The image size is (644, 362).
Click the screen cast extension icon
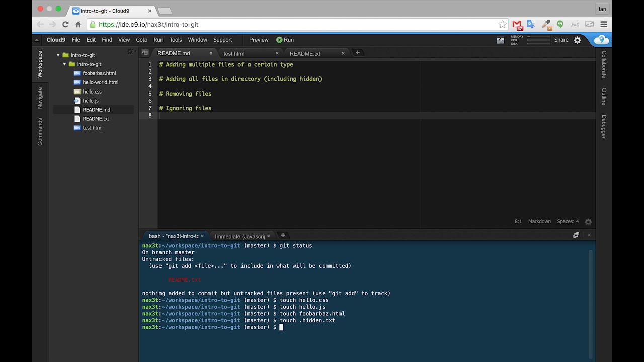(x=589, y=24)
